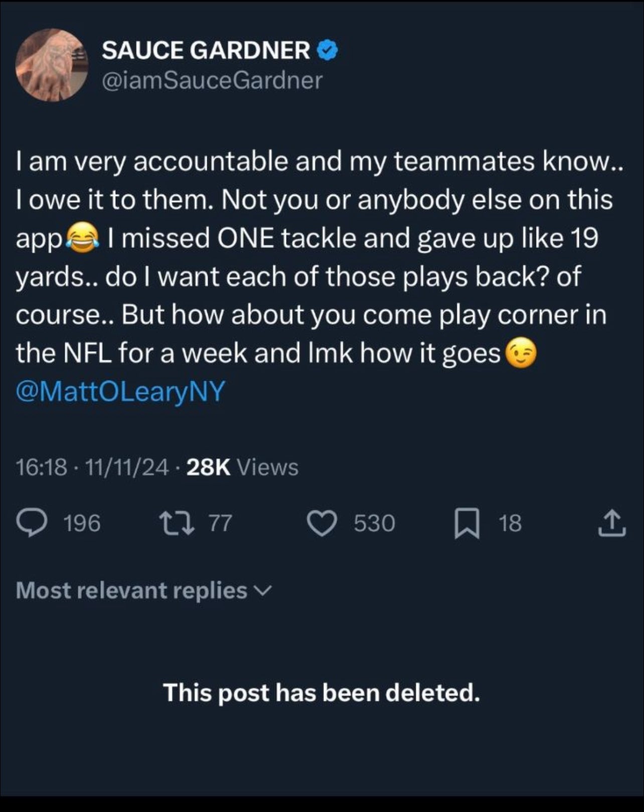Click the @MattOLearyNY mention link
Viewport: 644px width, 812px height.
tap(120, 391)
